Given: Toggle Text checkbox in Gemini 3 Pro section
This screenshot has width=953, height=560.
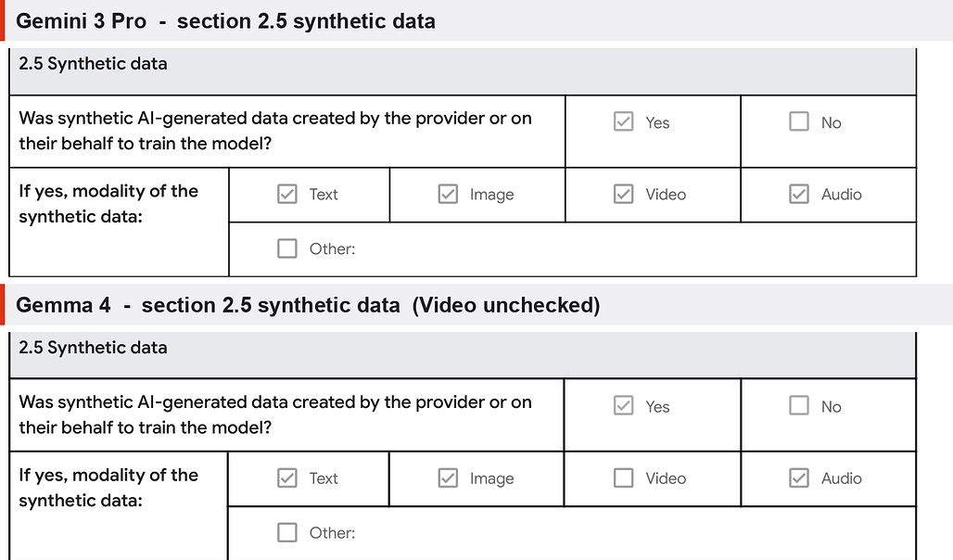Looking at the screenshot, I should 286,194.
